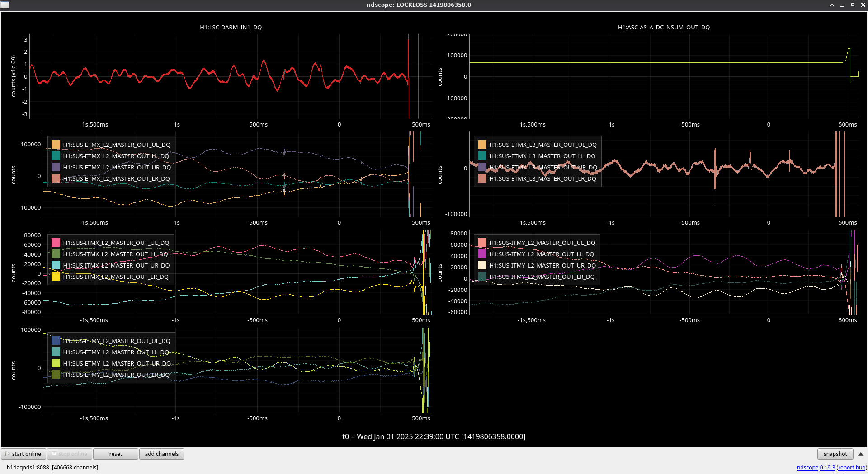868x474 pixels.
Task: Click the H1:SUS-ITMX_L2_MASTER_OUT_UR_DQ legend label
Action: tap(116, 265)
